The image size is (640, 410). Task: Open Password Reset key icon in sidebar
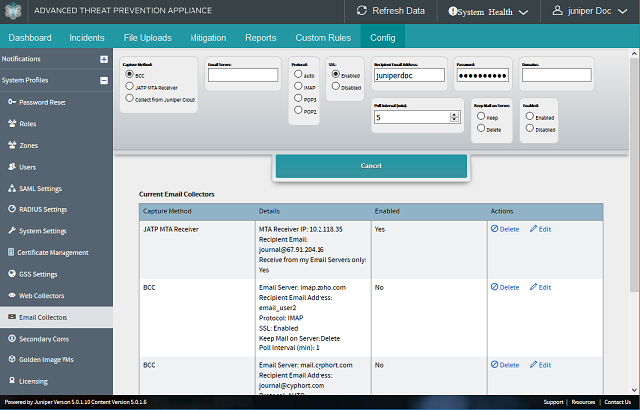[11, 102]
